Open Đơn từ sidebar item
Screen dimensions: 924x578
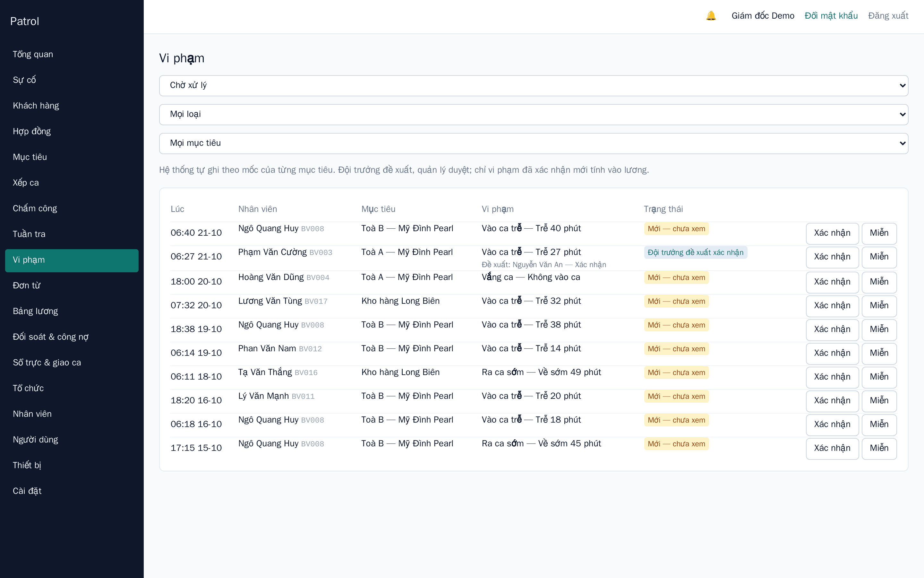(x=72, y=285)
